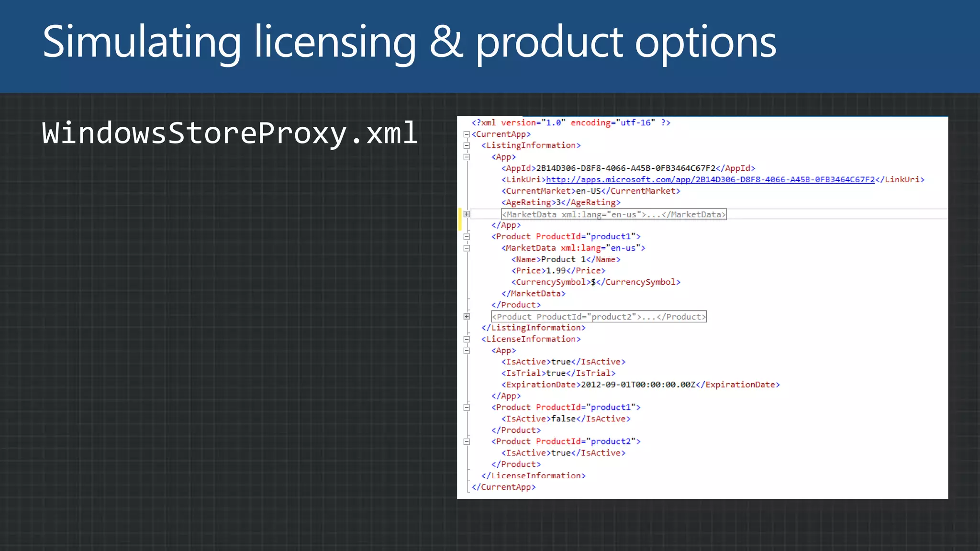Collapse product2 node with IsActive true
Viewport: 980px width, 551px height.
coord(467,441)
